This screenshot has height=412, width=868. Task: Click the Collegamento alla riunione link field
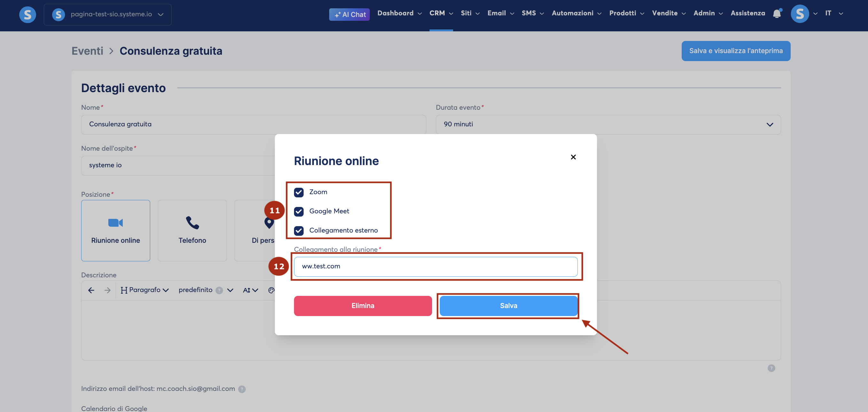point(436,267)
